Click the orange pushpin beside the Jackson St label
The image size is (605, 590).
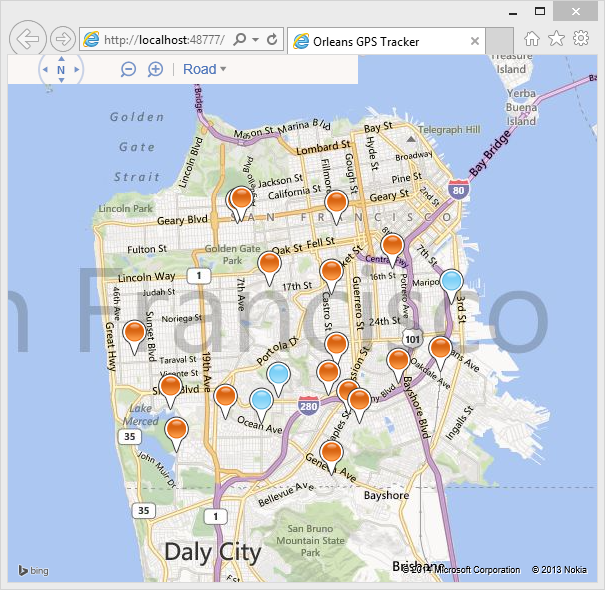pyautogui.click(x=242, y=198)
